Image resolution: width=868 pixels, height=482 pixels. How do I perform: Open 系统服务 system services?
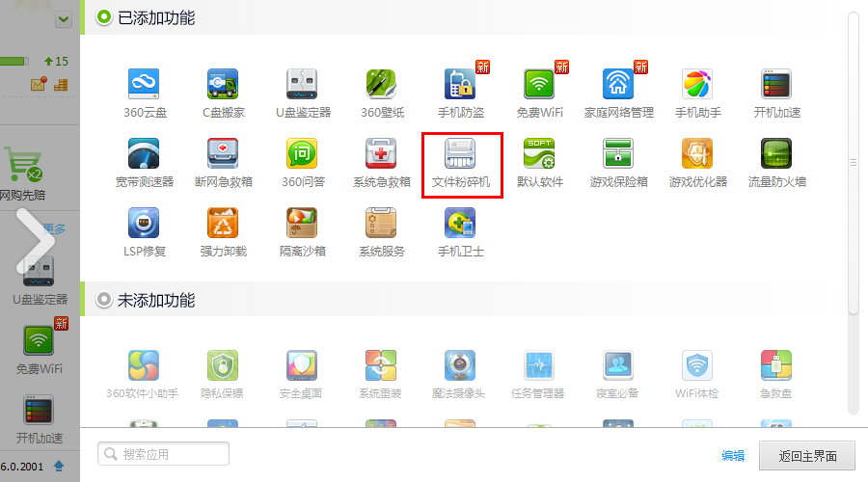381,232
